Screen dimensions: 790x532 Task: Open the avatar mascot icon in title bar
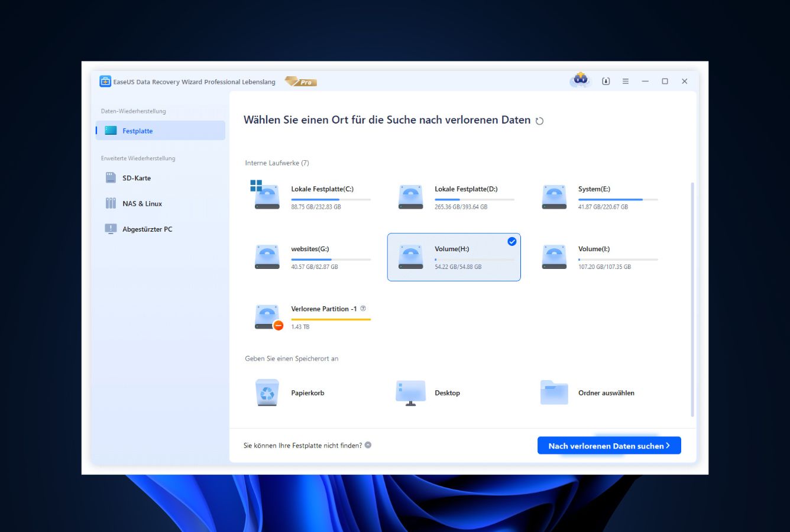(581, 80)
